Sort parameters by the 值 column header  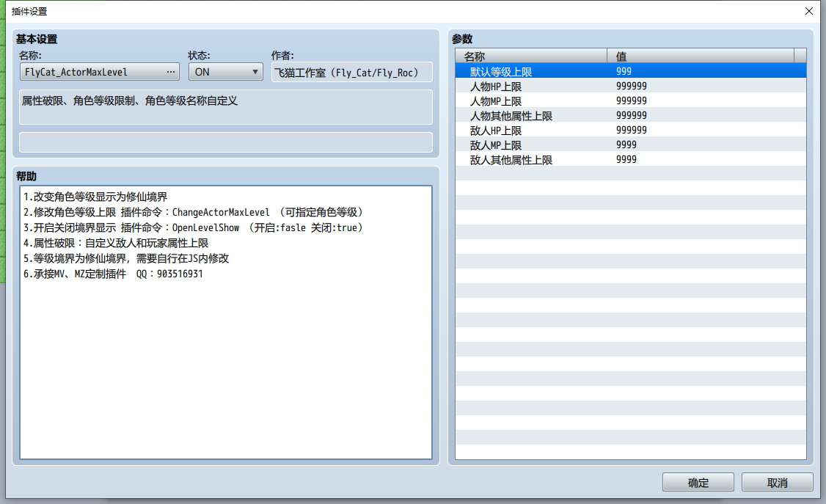click(x=700, y=56)
